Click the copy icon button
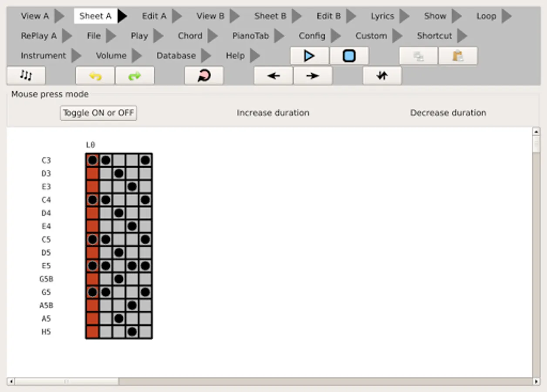Image resolution: width=547 pixels, height=392 pixels. point(419,56)
